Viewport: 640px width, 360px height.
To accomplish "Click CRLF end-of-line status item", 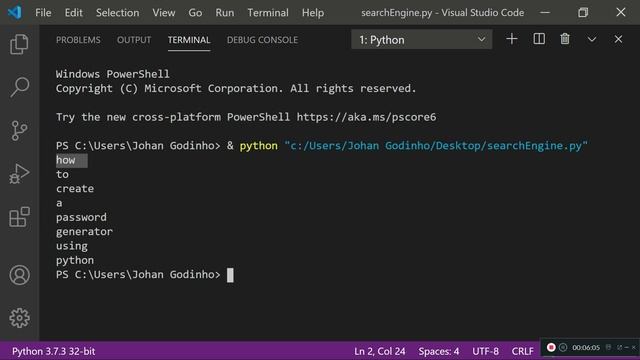I will pos(522,351).
